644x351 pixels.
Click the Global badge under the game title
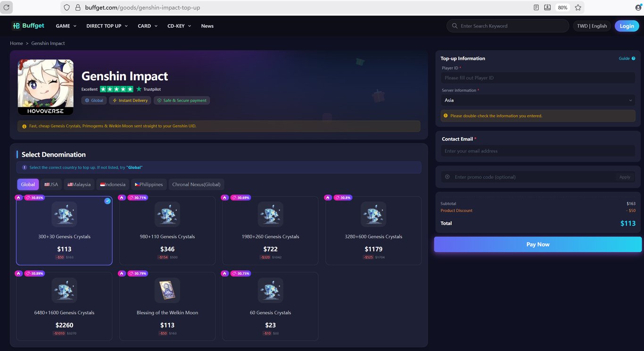(94, 100)
